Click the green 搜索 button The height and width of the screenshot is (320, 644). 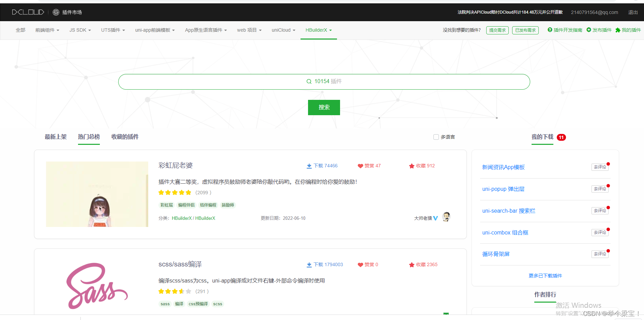point(324,107)
